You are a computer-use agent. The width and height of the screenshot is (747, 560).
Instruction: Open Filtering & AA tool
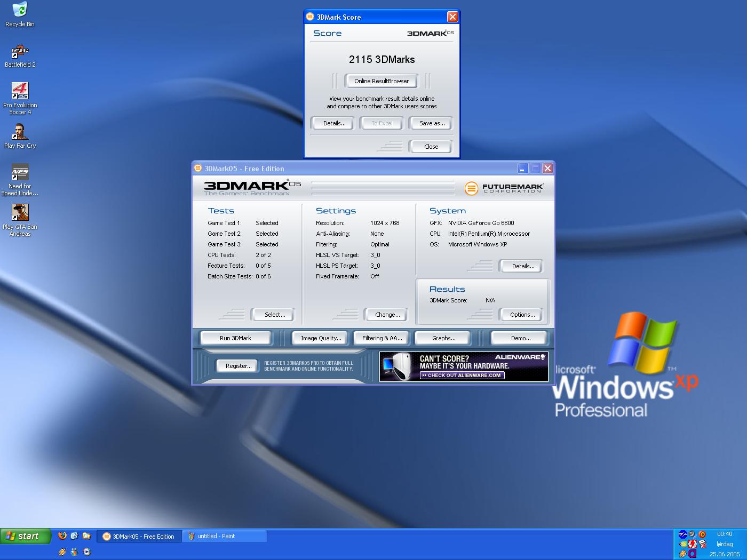382,338
